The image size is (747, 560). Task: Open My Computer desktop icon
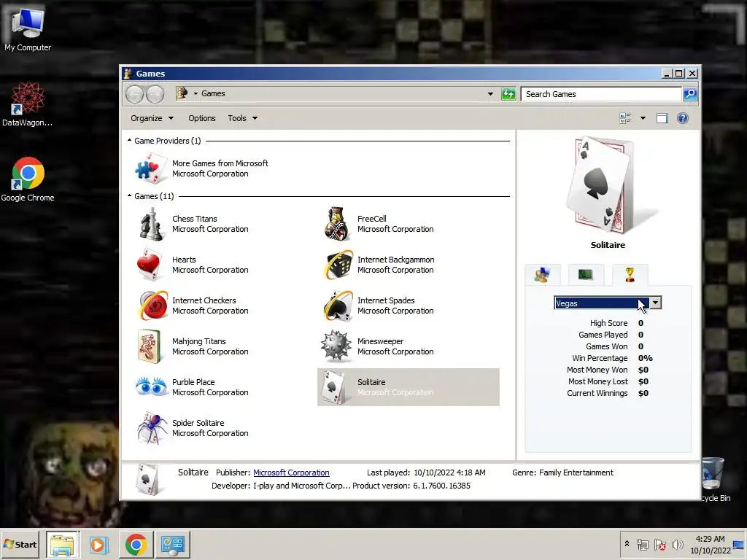[x=28, y=29]
